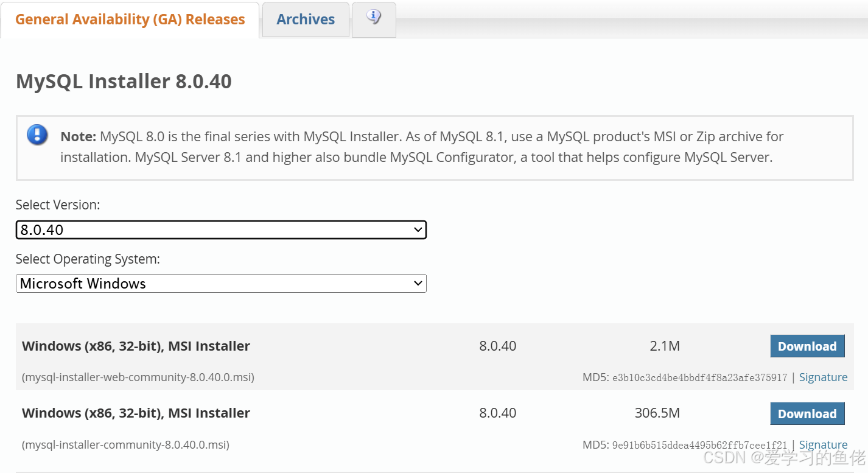Click the 306.5M file size value
This screenshot has height=473, width=868.
(x=657, y=413)
